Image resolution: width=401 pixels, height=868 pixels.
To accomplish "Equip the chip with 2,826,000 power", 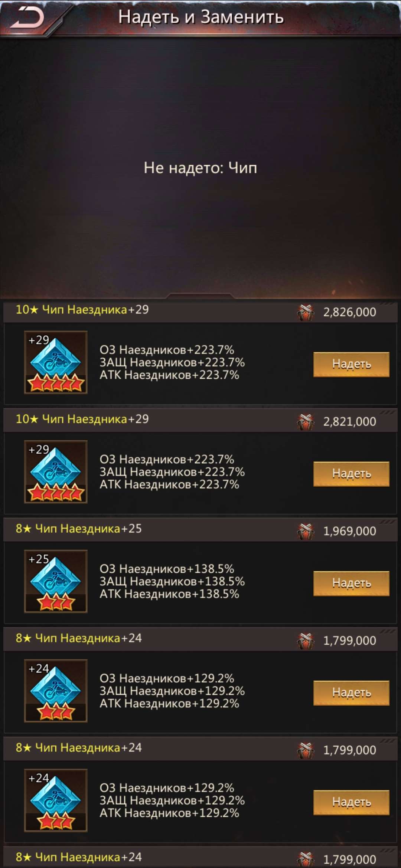I will pos(351,364).
